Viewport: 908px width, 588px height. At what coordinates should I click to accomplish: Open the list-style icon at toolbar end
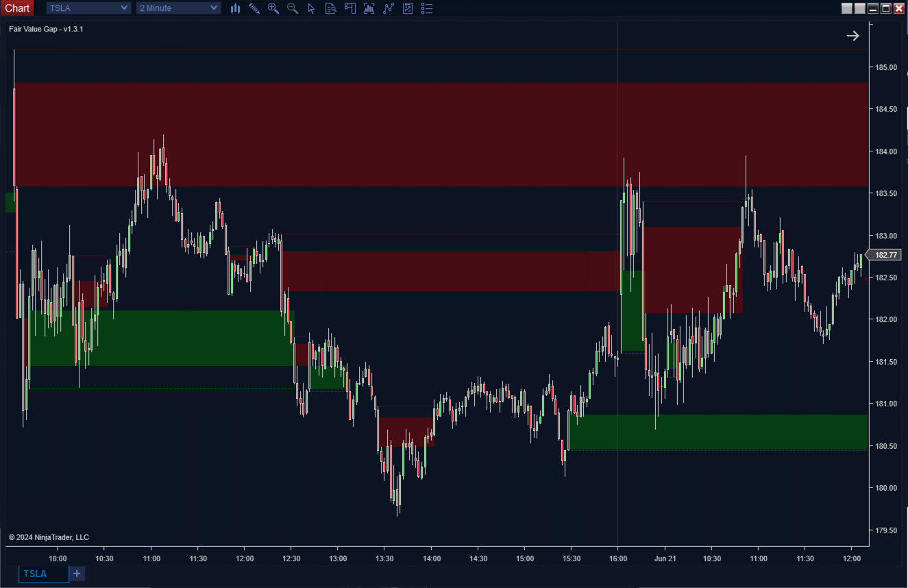pos(427,8)
